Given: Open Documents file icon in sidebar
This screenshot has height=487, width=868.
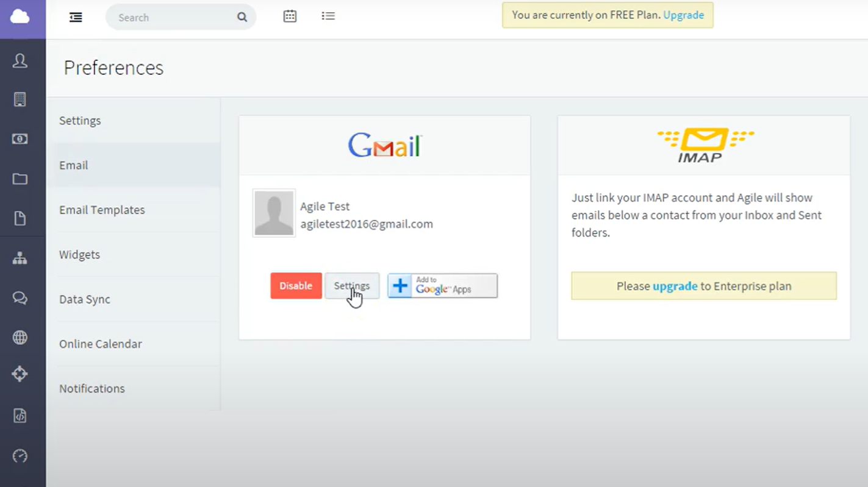Looking at the screenshot, I should click(20, 218).
